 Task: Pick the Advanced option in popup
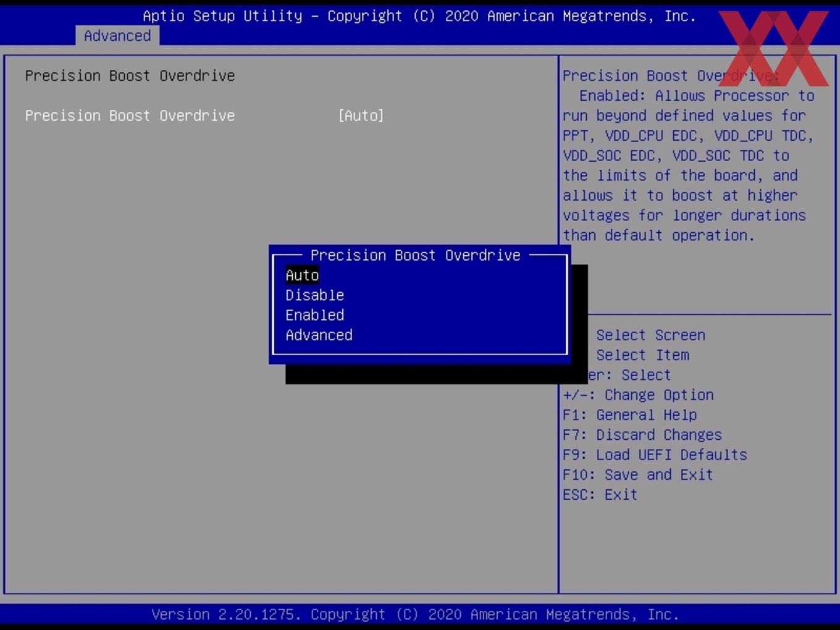(319, 335)
